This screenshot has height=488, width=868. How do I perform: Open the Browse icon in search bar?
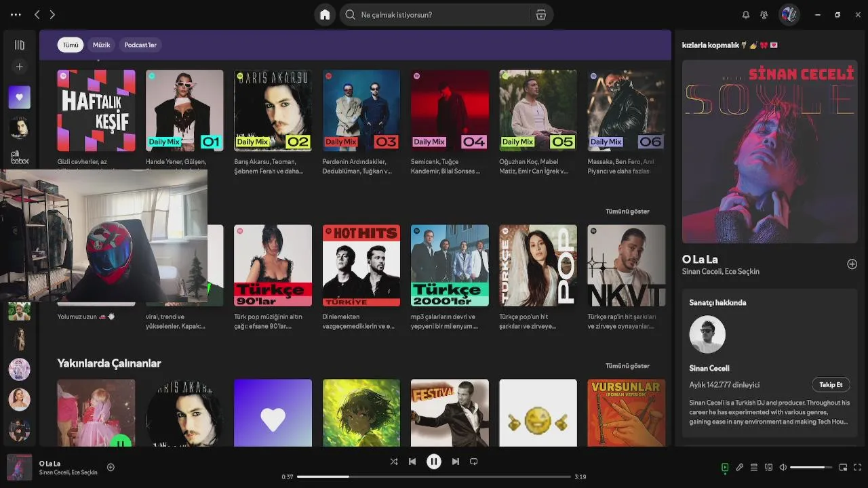[x=541, y=15]
